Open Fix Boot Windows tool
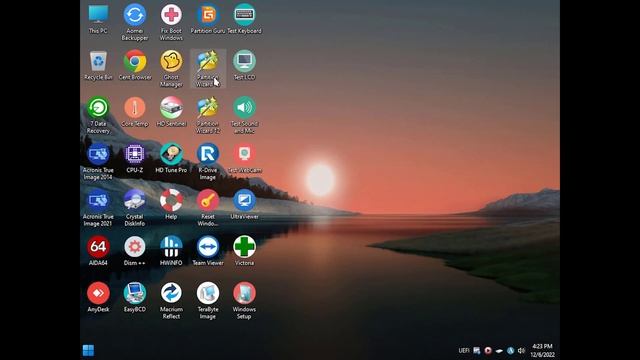The height and width of the screenshot is (360, 640). coord(171,22)
